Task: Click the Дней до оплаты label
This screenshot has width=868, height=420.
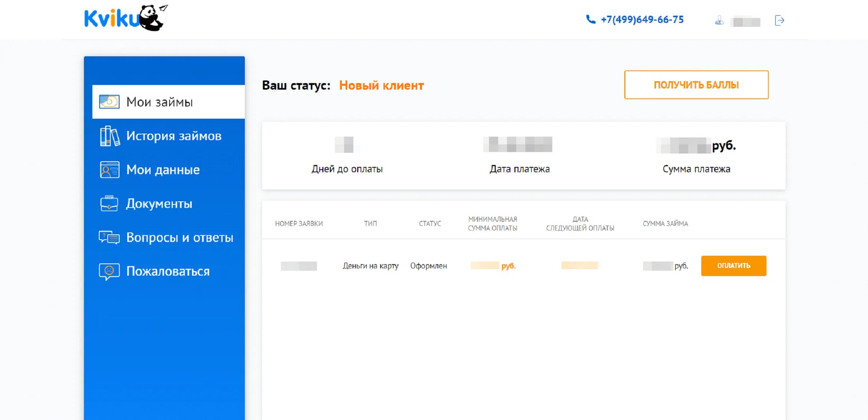Action: (x=347, y=169)
